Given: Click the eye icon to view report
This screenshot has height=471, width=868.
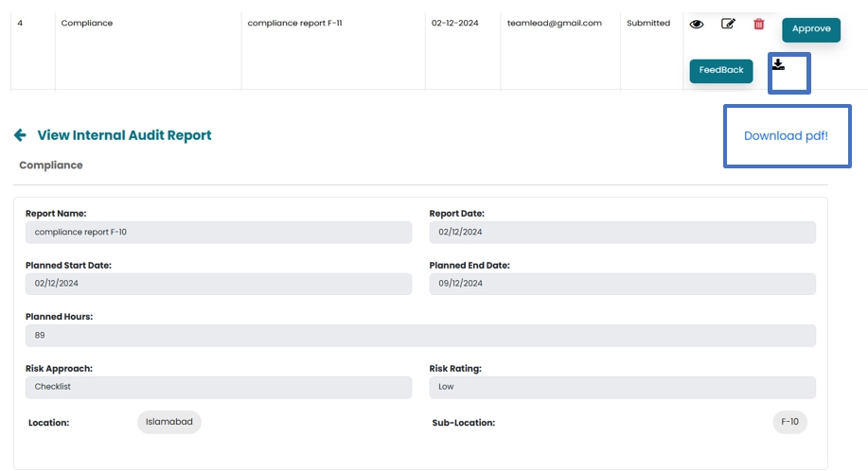Looking at the screenshot, I should 697,25.
